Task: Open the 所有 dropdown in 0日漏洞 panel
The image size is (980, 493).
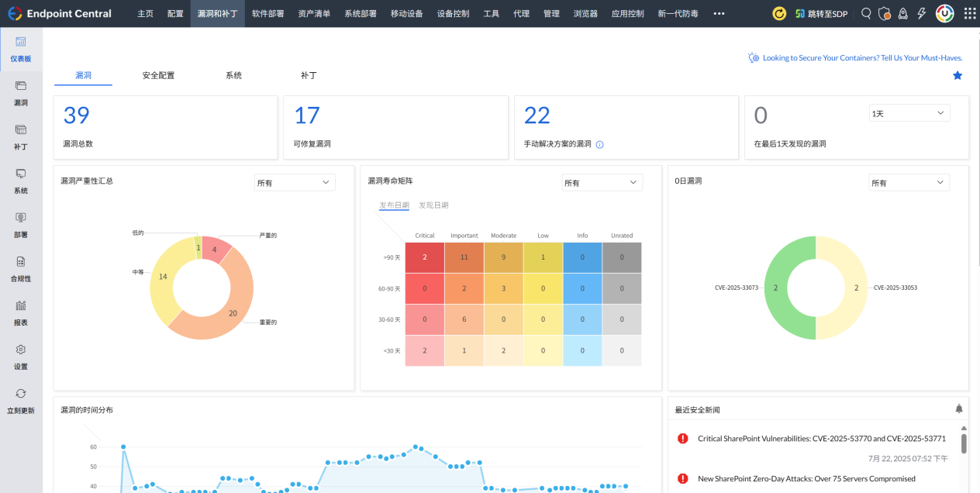Action: [909, 182]
